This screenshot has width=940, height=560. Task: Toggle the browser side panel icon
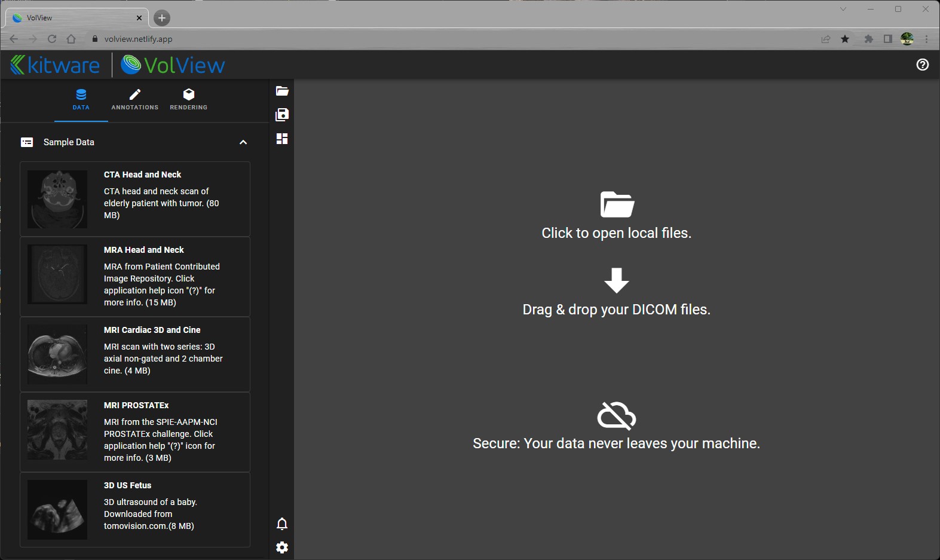pyautogui.click(x=888, y=39)
